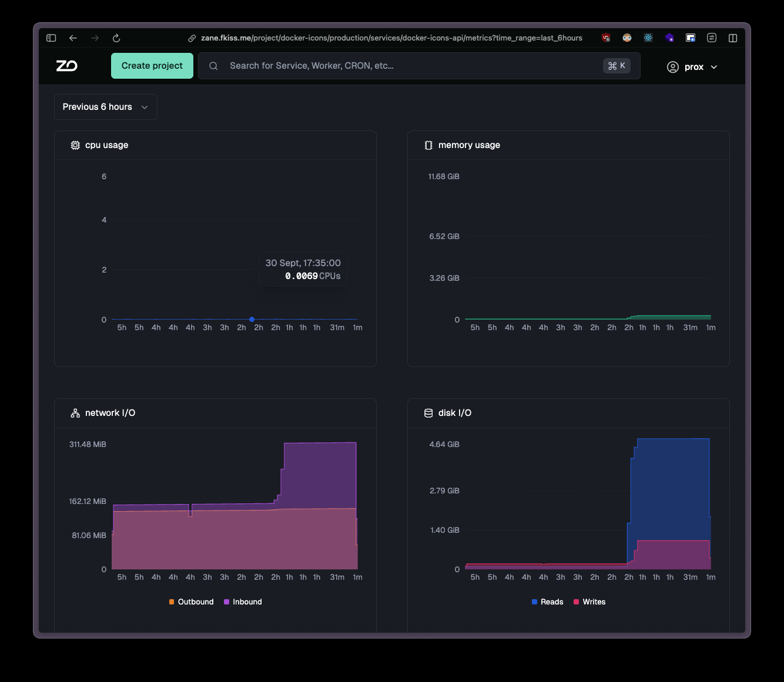Click the prox user avatar icon
This screenshot has height=682, width=784.
pos(673,67)
